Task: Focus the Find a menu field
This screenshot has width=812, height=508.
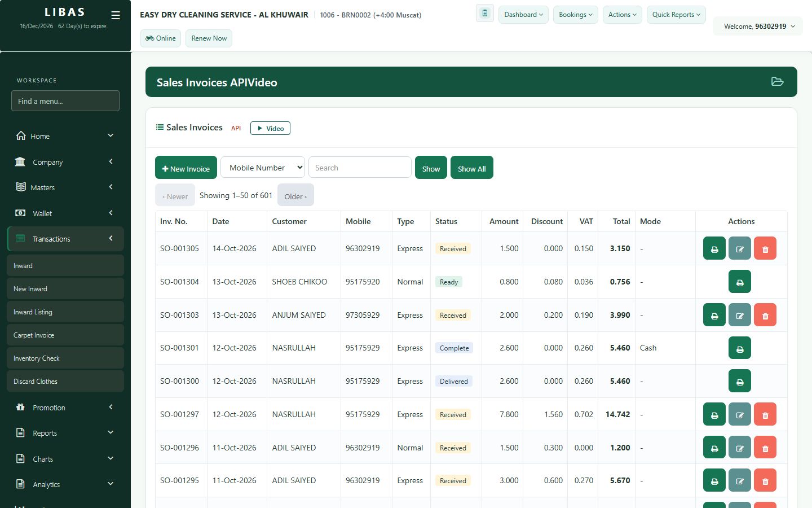Action: tap(65, 101)
